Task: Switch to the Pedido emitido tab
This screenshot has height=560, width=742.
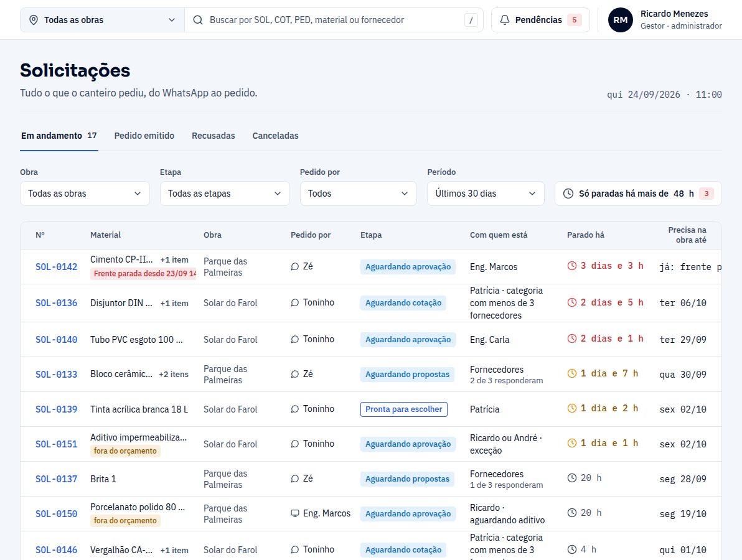Action: point(144,136)
